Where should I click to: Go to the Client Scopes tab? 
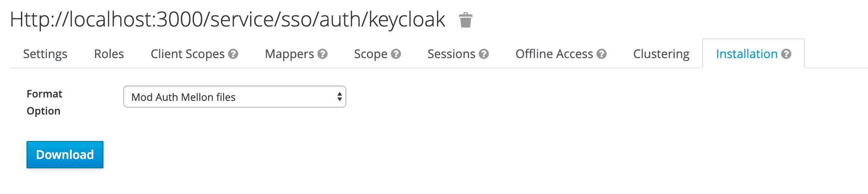point(187,54)
